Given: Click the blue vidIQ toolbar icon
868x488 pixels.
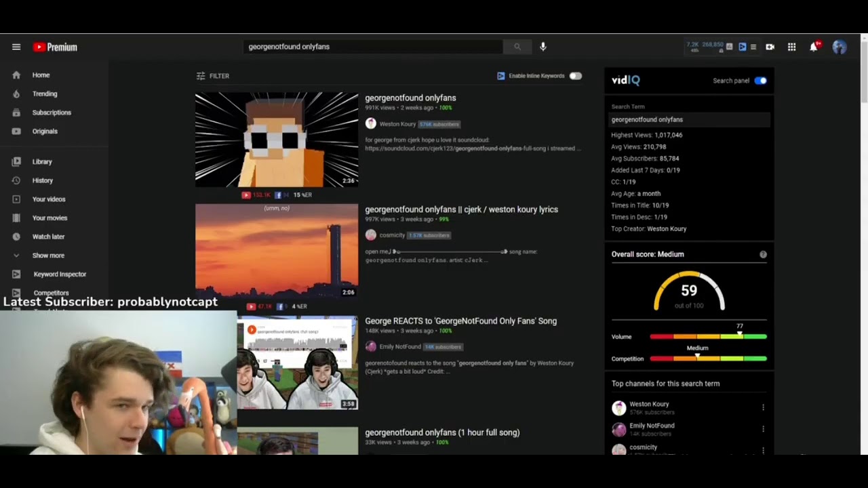Looking at the screenshot, I should click(743, 47).
